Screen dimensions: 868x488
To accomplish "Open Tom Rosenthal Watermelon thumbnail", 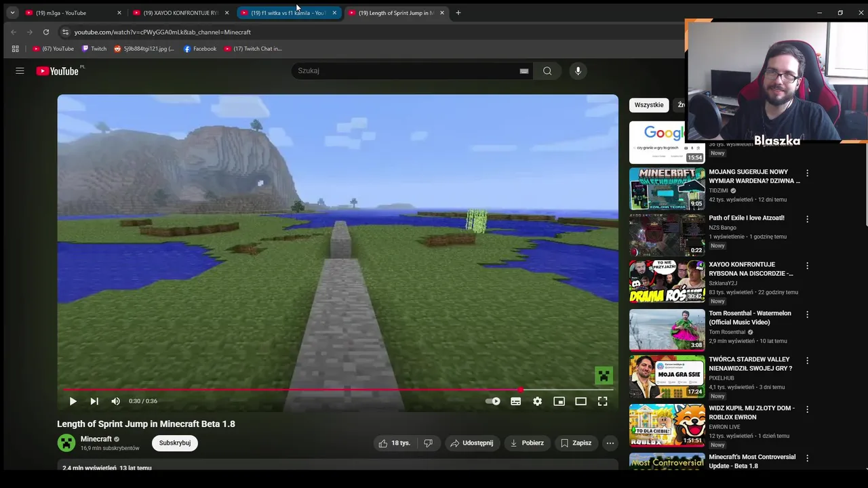I will click(667, 330).
